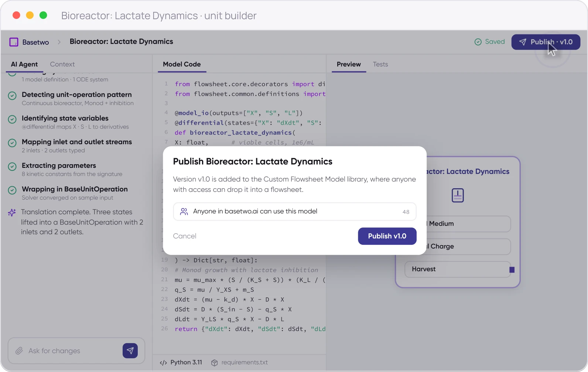Click Bioreactor: Lactate Dynamics breadcrumb title

pos(122,41)
